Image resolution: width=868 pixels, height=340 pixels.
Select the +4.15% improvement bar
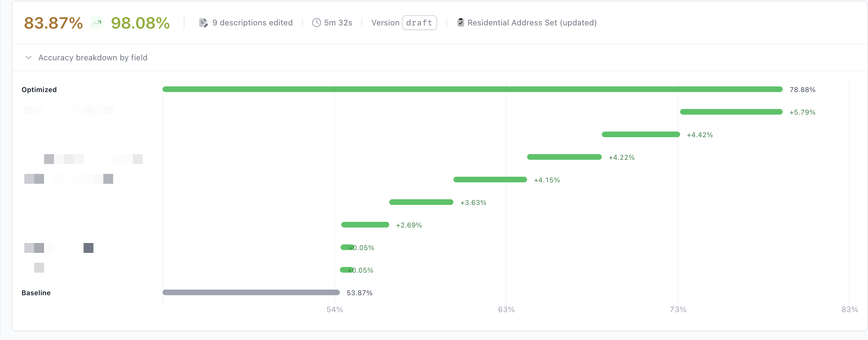[490, 180]
